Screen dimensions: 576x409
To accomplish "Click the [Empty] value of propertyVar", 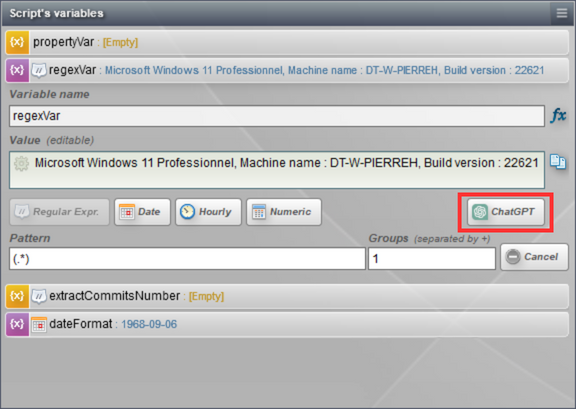I will [x=120, y=42].
